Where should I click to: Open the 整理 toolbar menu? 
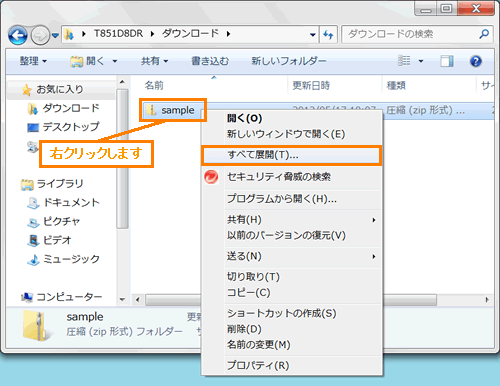click(33, 61)
